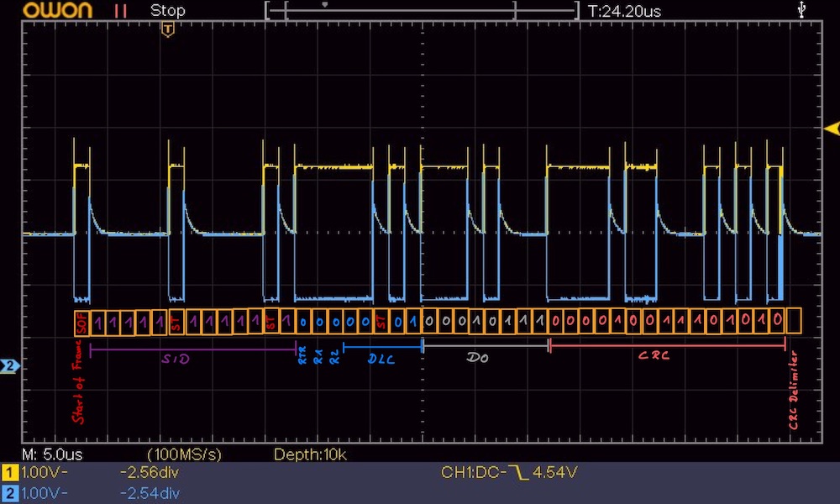Click the 4.54V trigger level value
This screenshot has height=504, width=840.
click(555, 472)
